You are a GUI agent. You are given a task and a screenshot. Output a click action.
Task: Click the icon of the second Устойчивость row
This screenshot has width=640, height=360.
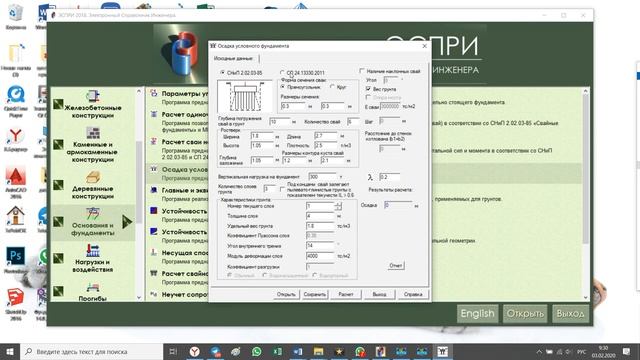[154, 232]
